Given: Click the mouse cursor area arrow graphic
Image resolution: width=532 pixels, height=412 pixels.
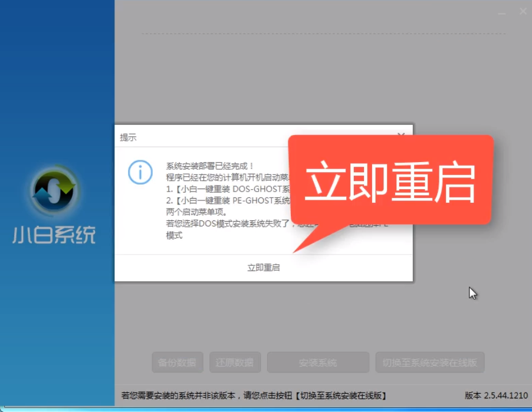Looking at the screenshot, I should (x=472, y=293).
